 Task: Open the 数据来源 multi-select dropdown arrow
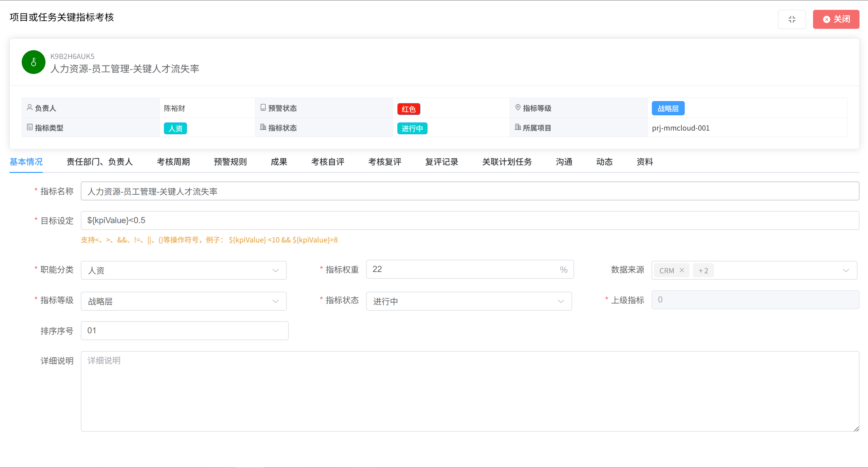pos(846,270)
